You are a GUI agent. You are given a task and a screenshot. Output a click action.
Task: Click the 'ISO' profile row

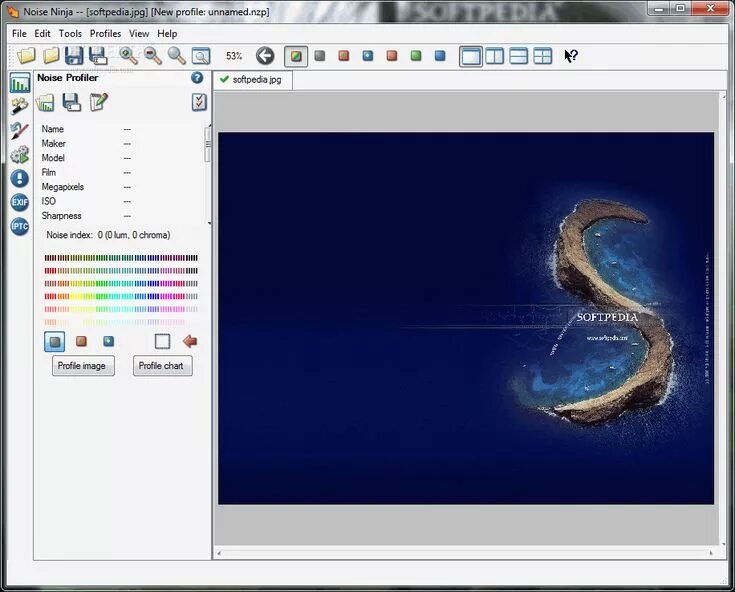tap(87, 201)
